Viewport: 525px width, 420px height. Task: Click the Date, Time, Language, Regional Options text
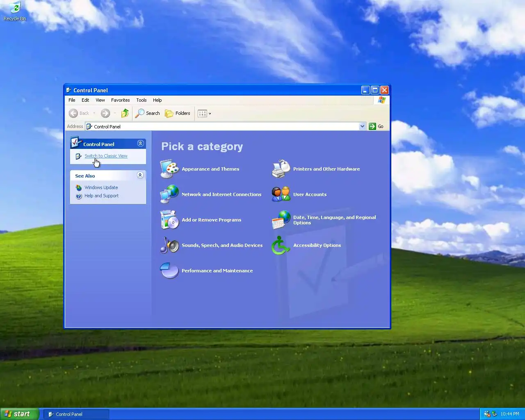[x=334, y=220]
